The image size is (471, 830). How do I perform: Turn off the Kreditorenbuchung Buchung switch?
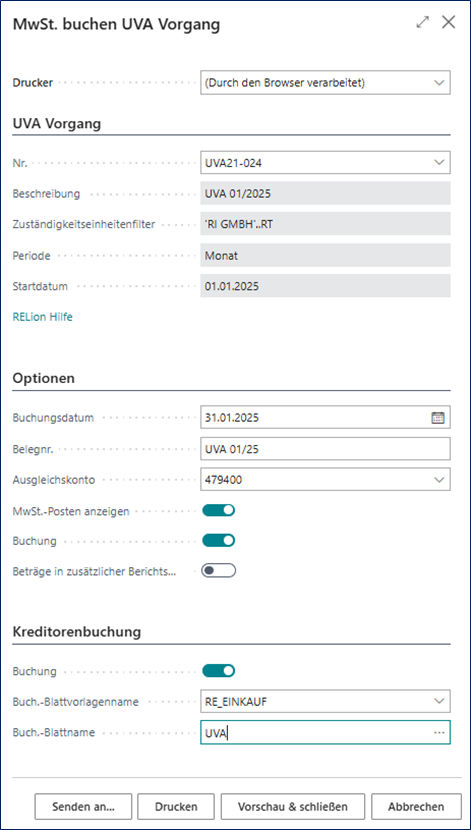point(219,671)
